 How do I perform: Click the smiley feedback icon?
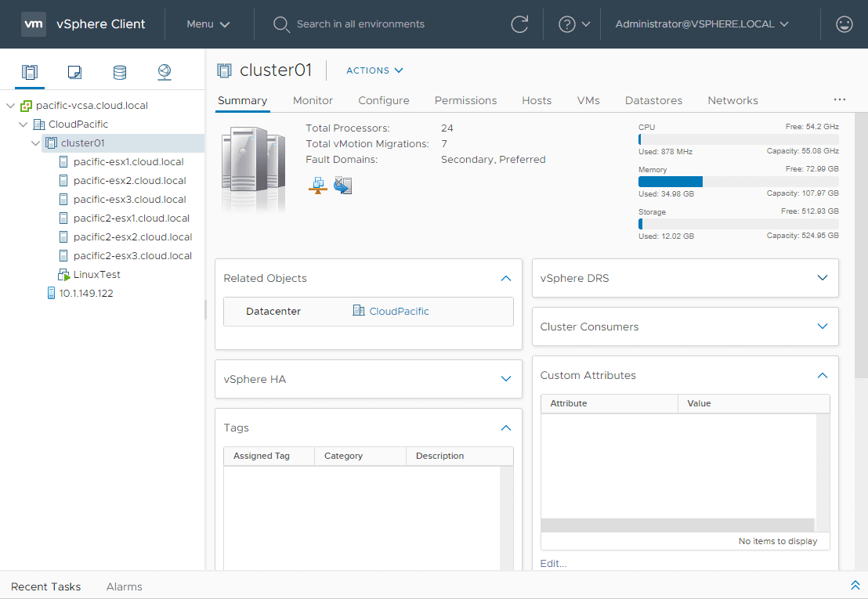click(x=844, y=24)
